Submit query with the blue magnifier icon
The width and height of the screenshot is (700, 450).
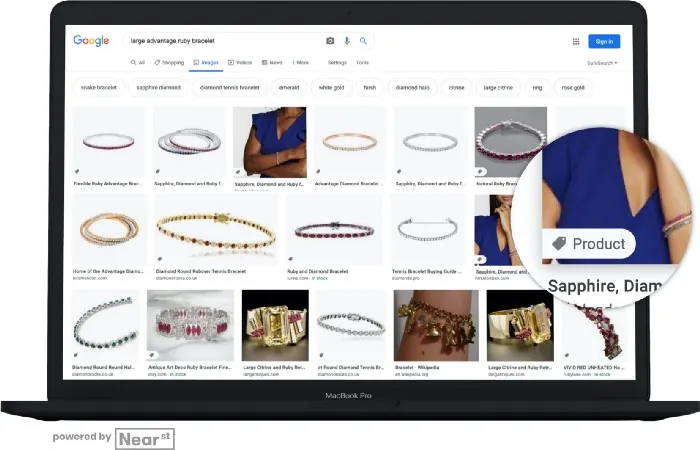coord(363,41)
